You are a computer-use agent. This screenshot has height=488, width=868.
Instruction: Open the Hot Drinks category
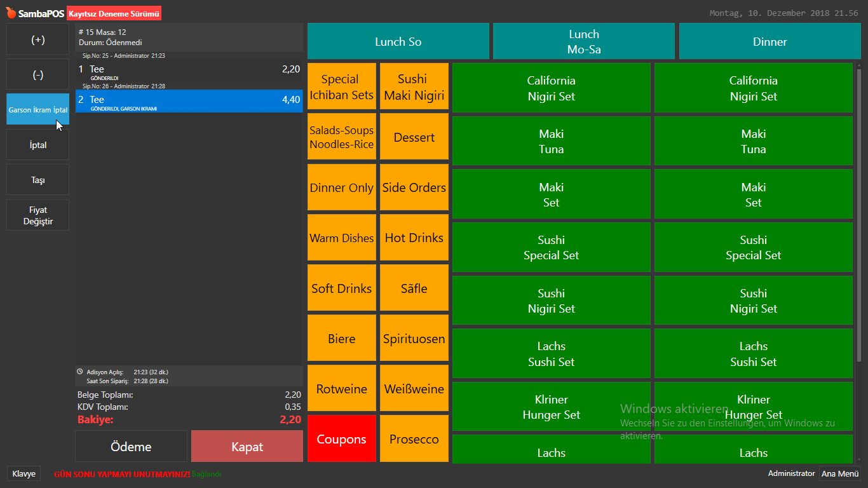point(414,238)
